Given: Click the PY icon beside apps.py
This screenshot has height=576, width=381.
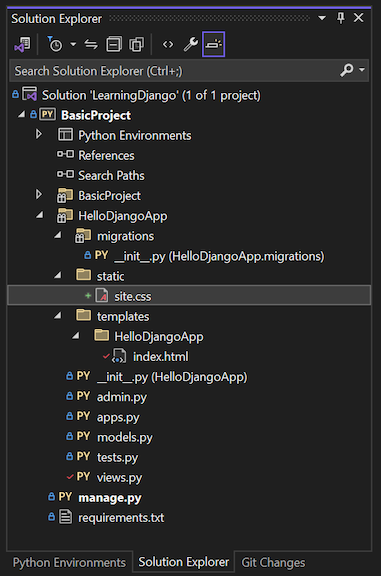Looking at the screenshot, I should click(x=83, y=416).
